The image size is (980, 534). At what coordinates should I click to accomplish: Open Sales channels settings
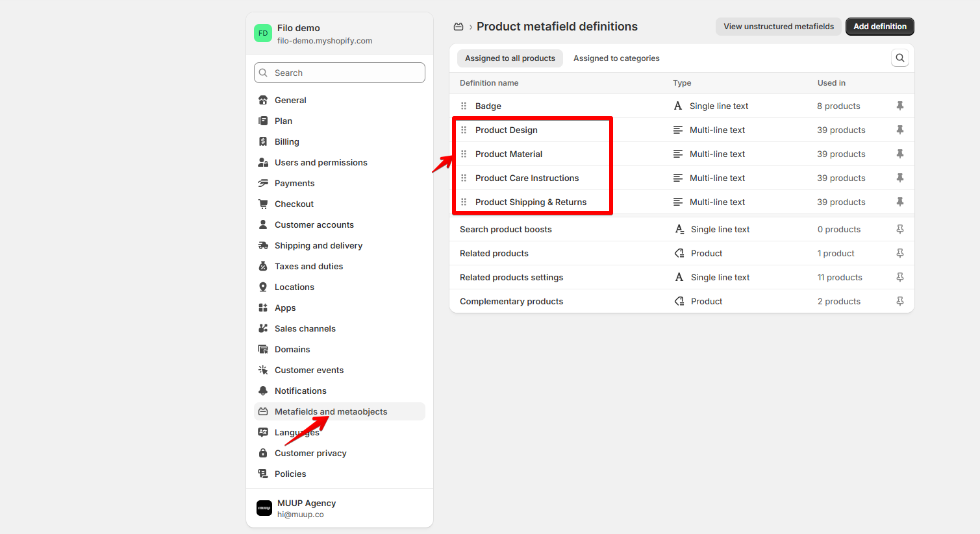point(305,328)
